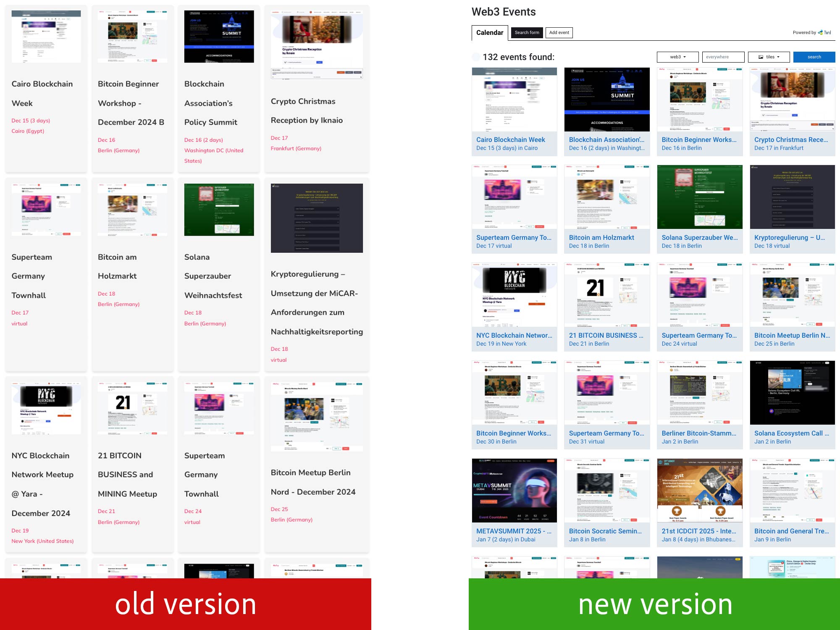Open Bitcoin Beginner Works Dec 30 link
Image resolution: width=840 pixels, height=630 pixels.
point(514,433)
